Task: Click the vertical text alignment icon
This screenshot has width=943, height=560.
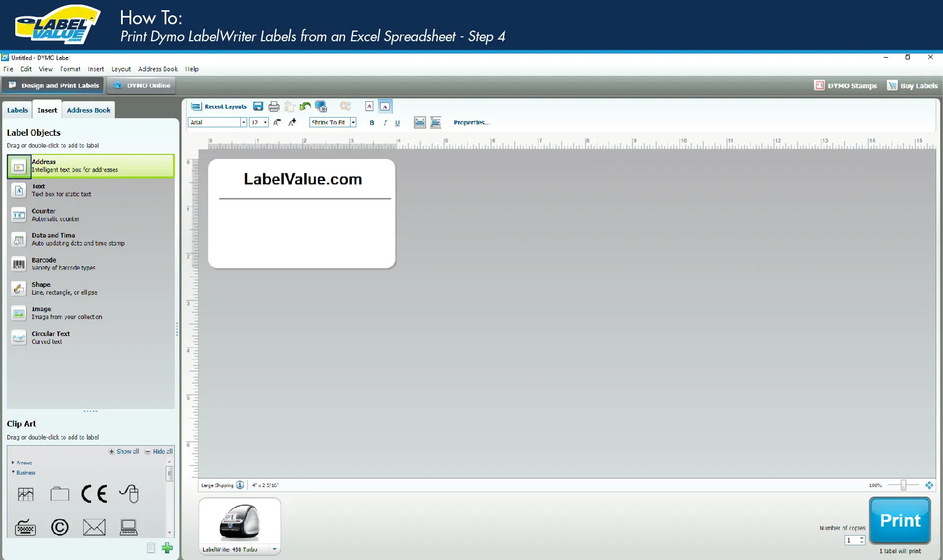Action: (x=436, y=122)
